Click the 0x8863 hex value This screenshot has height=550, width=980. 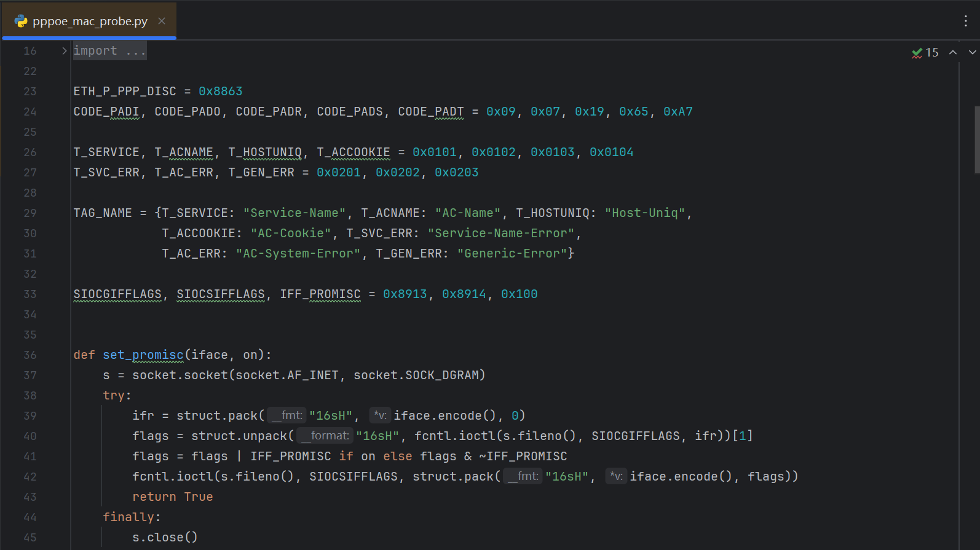tap(221, 92)
